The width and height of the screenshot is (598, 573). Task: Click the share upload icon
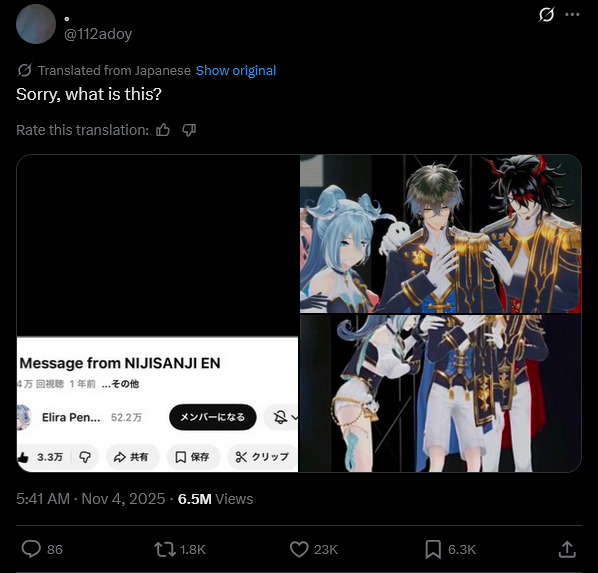(567, 549)
